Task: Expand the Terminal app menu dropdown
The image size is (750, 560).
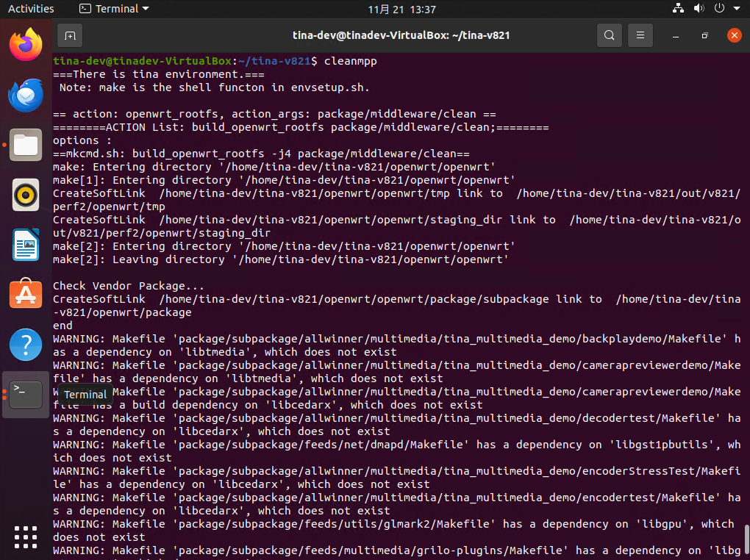Action: click(x=114, y=9)
